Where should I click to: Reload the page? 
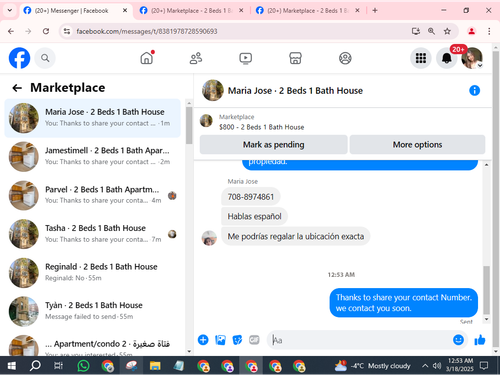(x=46, y=31)
